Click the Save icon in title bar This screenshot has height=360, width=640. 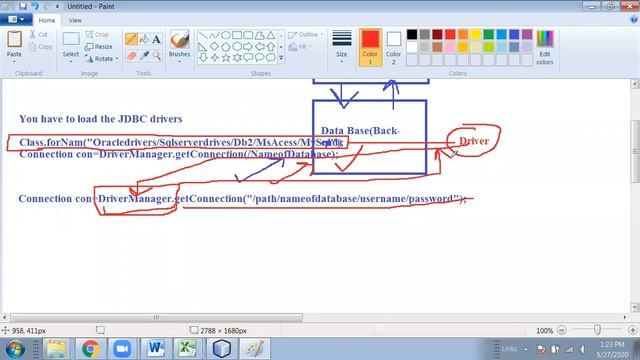23,6
